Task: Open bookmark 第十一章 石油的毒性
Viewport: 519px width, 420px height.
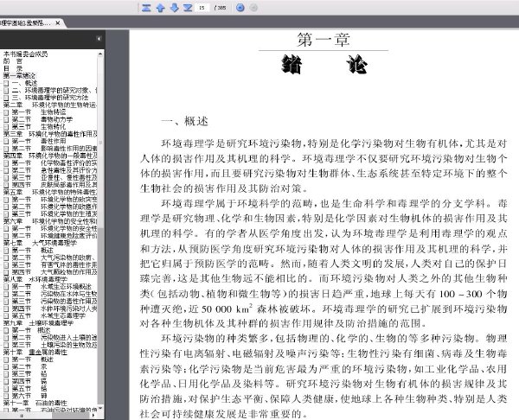Action: (x=35, y=403)
